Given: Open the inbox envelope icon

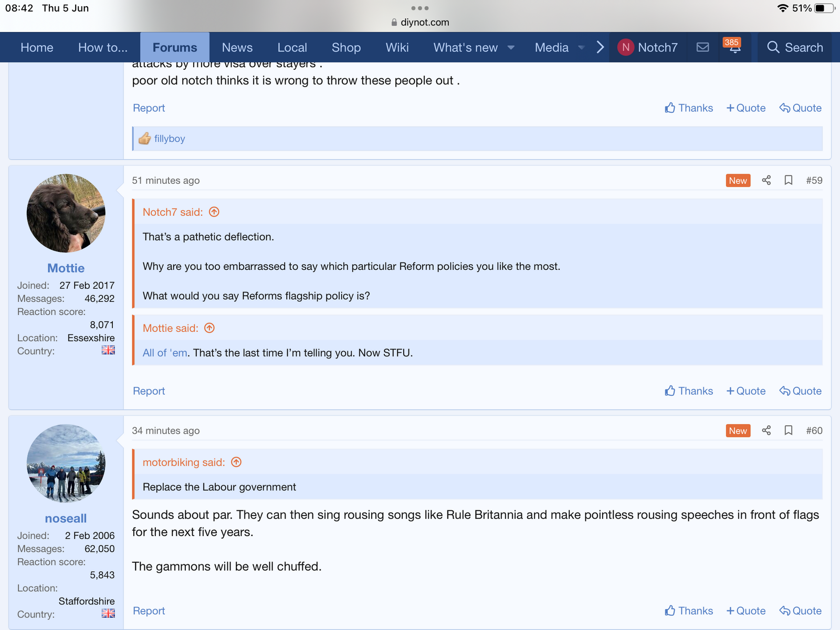Looking at the screenshot, I should coord(702,47).
